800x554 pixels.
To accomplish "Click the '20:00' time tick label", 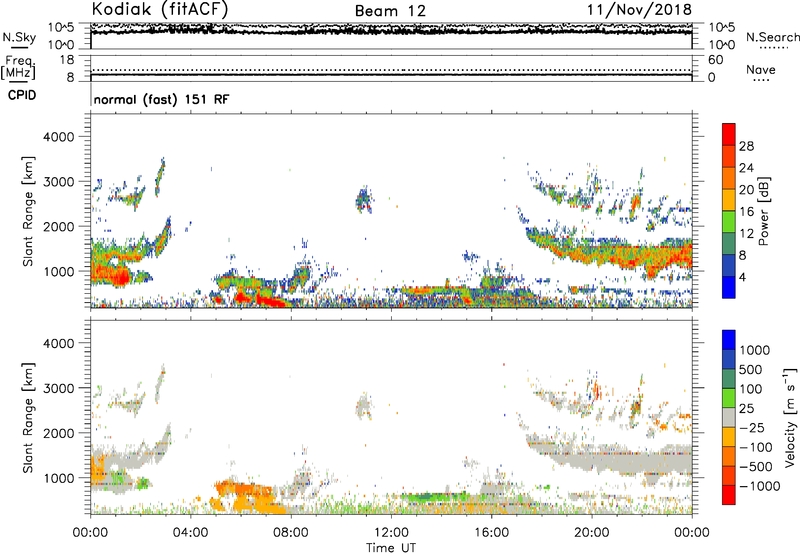I will coord(592,533).
